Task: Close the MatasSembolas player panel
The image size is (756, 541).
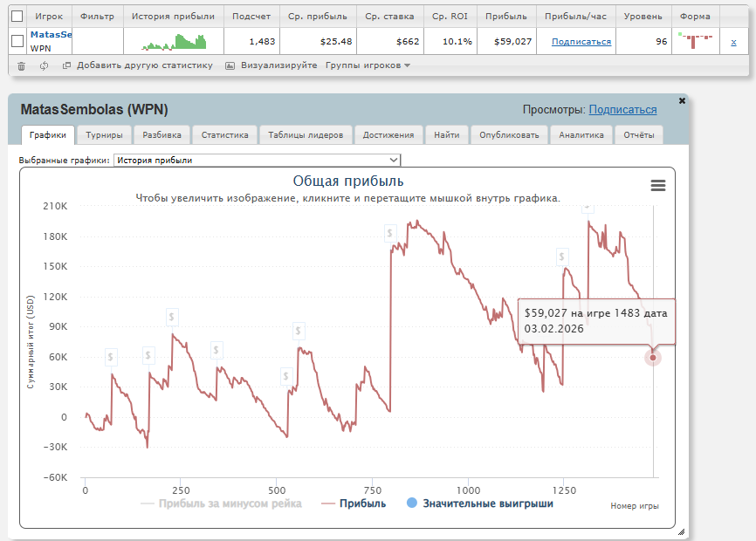Action: pos(682,101)
